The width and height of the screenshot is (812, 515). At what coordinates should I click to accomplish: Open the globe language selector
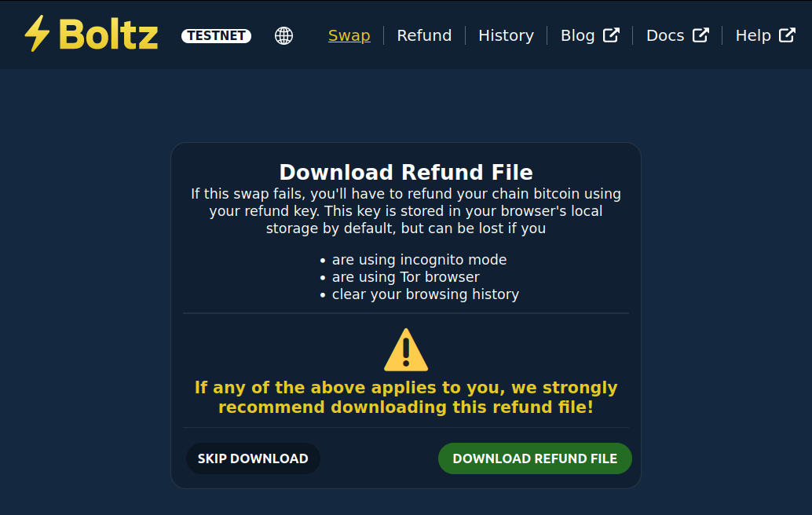[x=283, y=35]
